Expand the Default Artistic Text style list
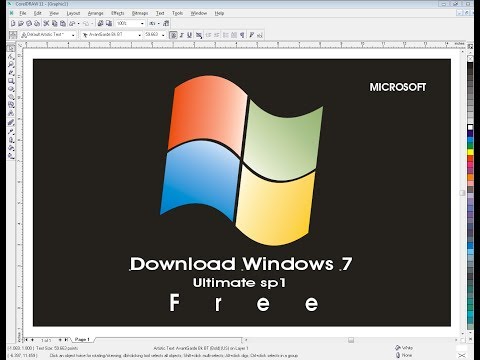Viewport: 480px width, 360px height. (73, 35)
